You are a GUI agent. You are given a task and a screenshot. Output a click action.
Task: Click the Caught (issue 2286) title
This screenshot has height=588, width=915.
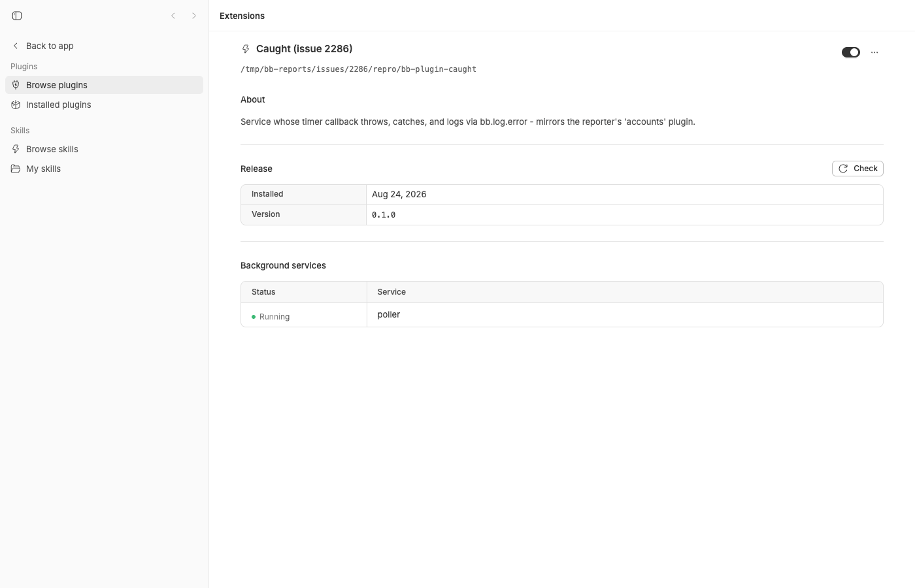click(x=305, y=49)
